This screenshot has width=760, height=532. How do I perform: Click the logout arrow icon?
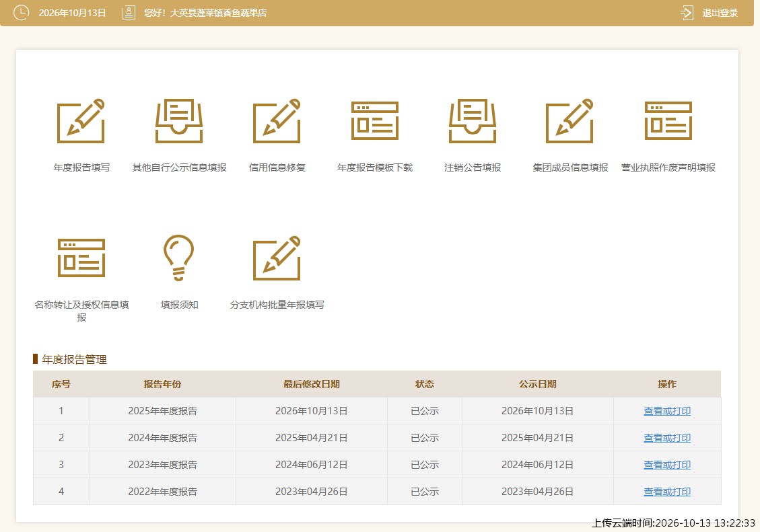(687, 13)
